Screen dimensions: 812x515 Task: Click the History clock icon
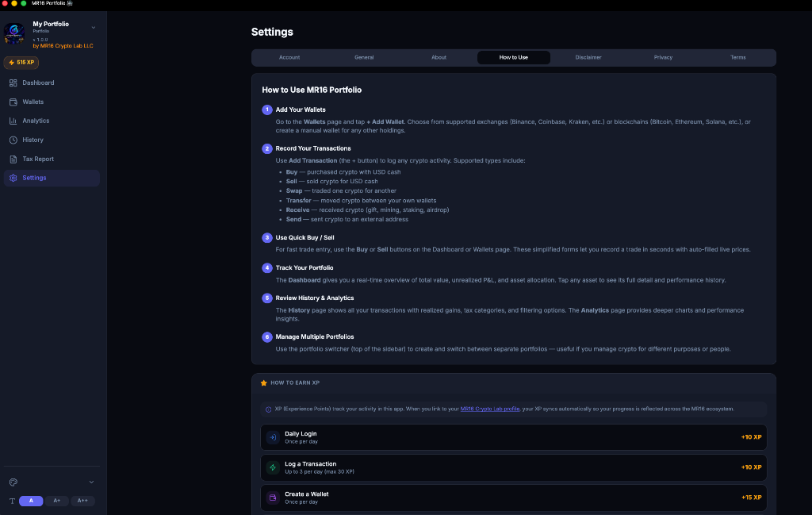tap(13, 140)
